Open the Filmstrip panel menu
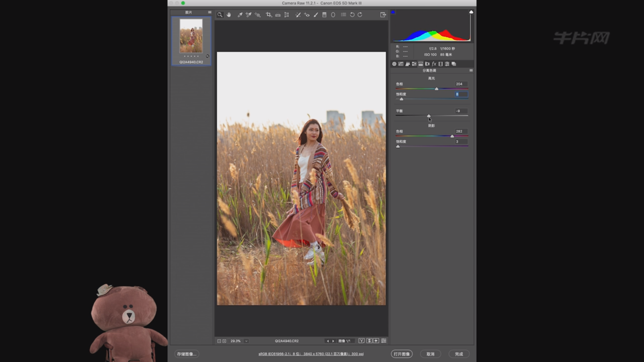 coord(210,12)
